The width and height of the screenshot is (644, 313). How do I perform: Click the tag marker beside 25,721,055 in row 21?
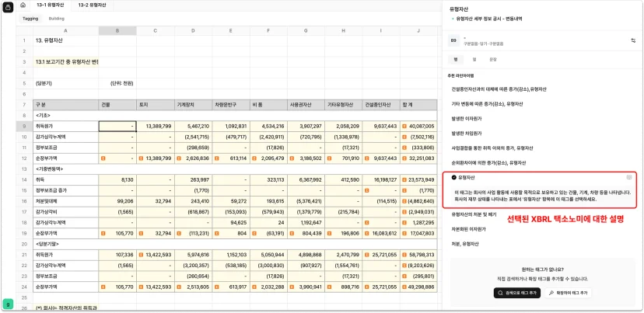click(367, 254)
